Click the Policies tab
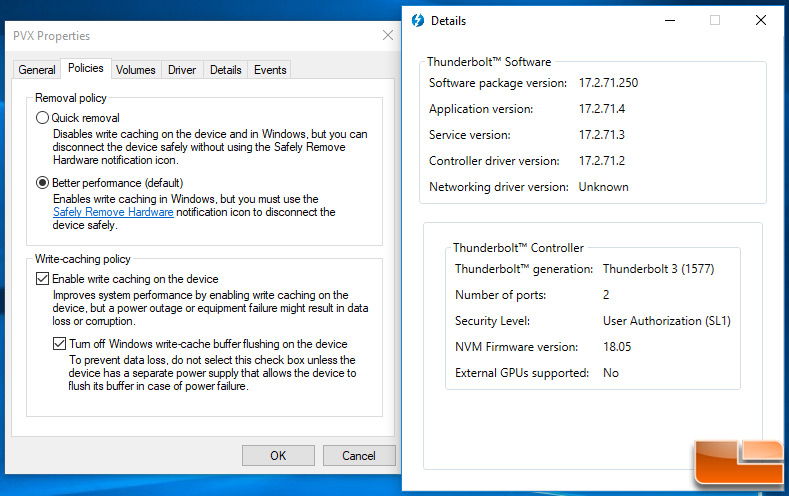Viewport: 789px width, 496px height. click(86, 68)
